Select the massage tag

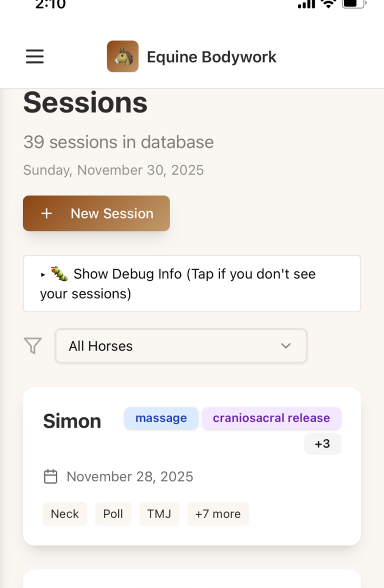pos(161,418)
